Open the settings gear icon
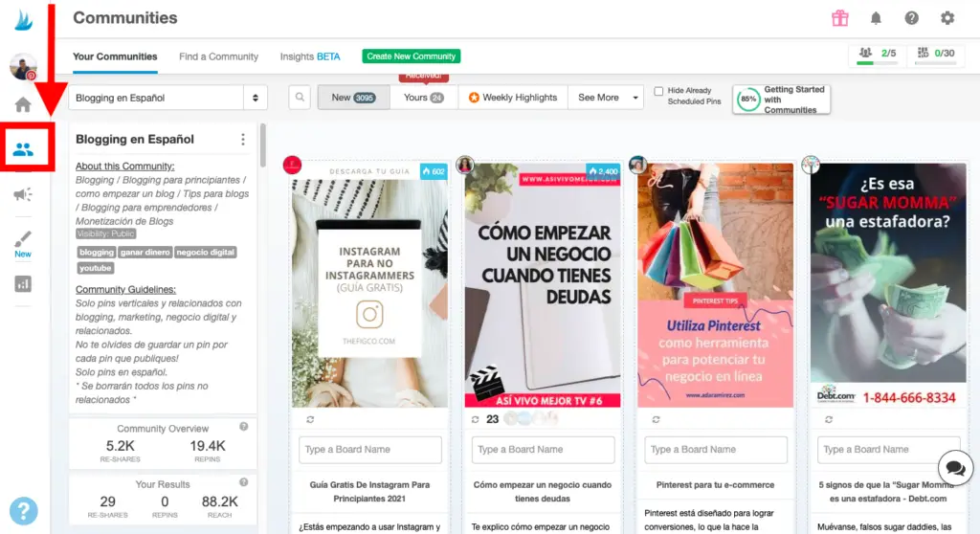 click(x=947, y=18)
